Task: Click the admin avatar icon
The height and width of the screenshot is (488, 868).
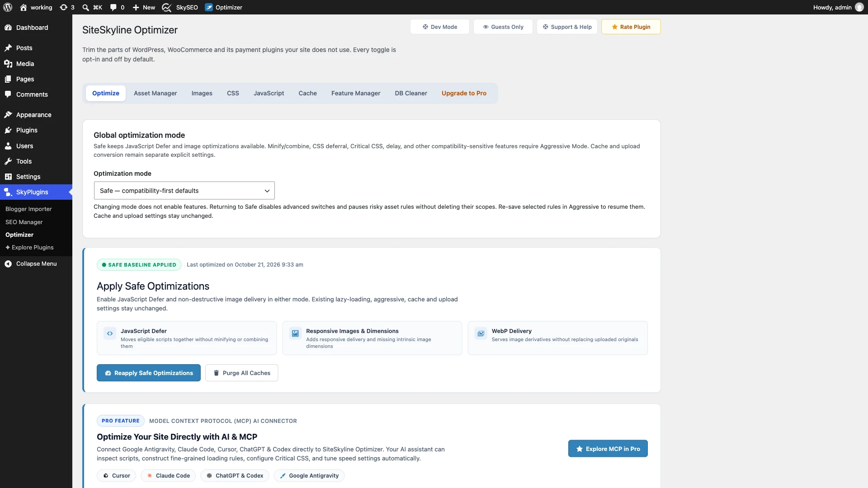Action: coord(859,7)
